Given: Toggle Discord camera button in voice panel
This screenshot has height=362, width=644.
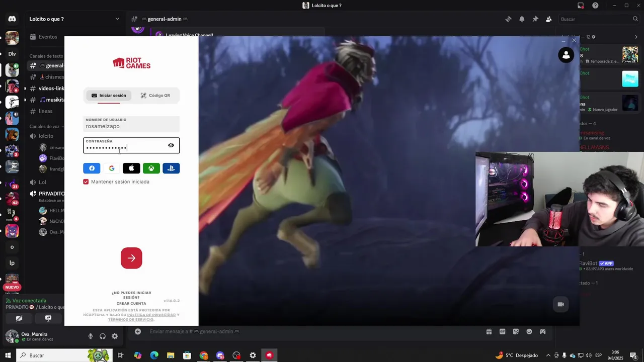Looking at the screenshot, I should [x=19, y=318].
